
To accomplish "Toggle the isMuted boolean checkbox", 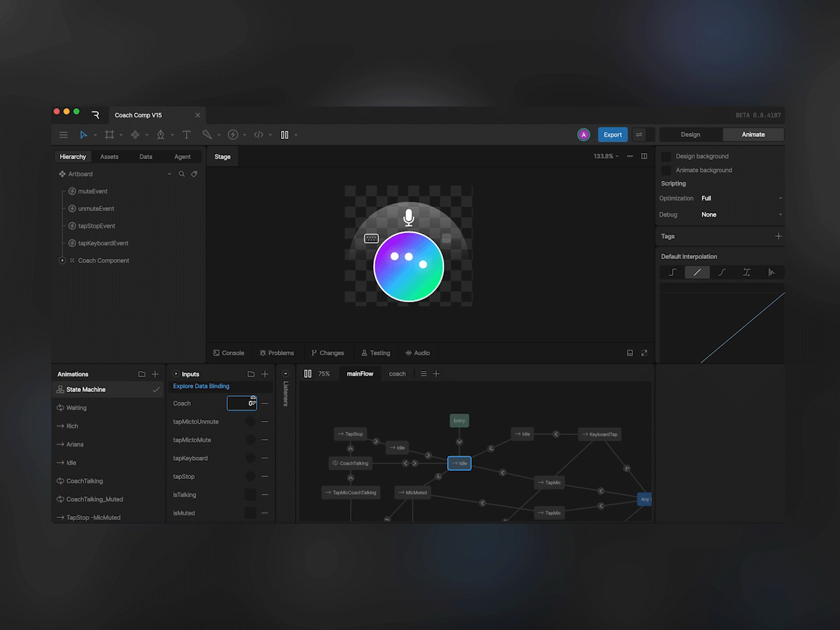I will coord(250,513).
